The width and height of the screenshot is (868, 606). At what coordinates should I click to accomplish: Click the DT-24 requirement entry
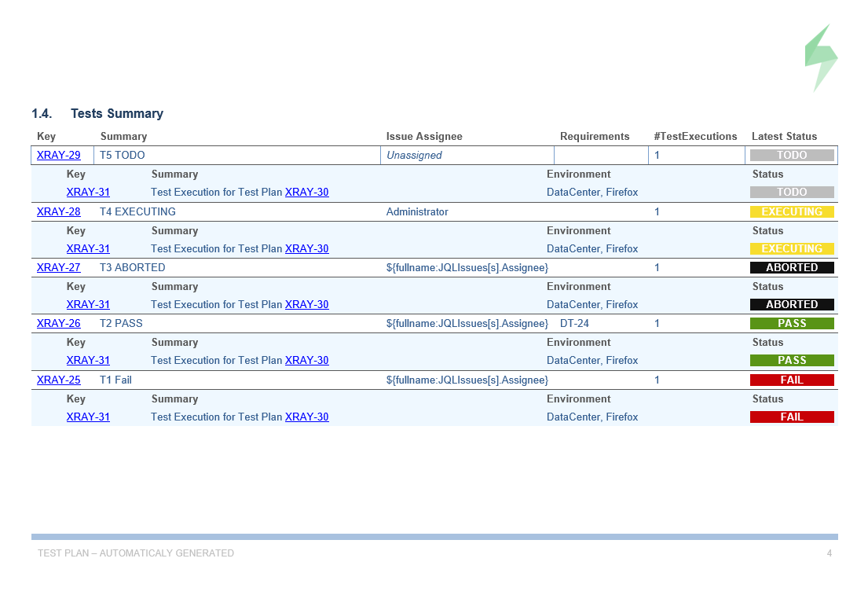[x=574, y=324]
